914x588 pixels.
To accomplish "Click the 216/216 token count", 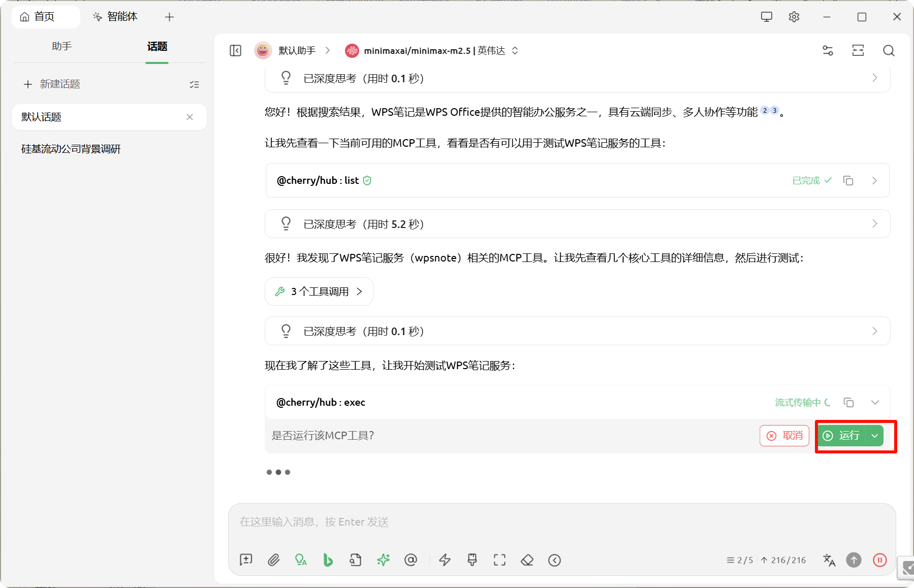I will [x=783, y=560].
